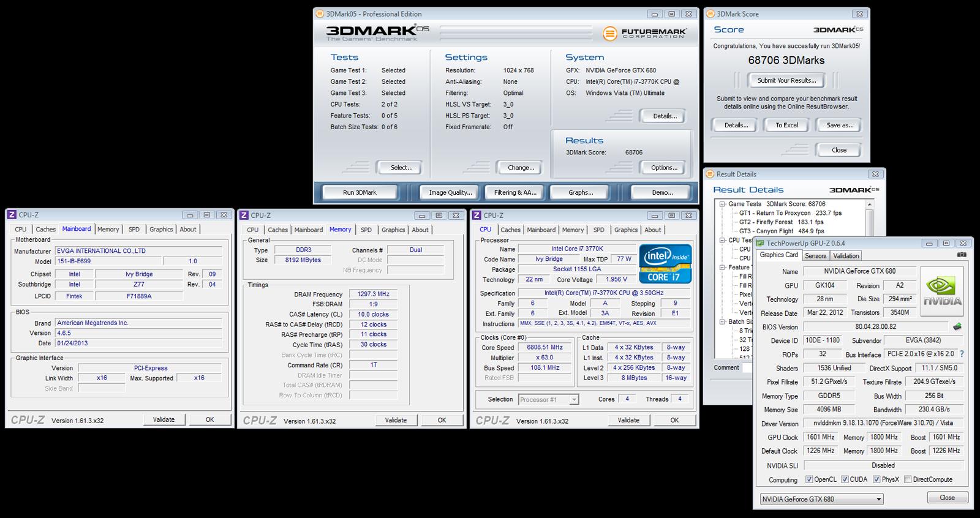Close the 3DMark Score window with Close button

839,150
